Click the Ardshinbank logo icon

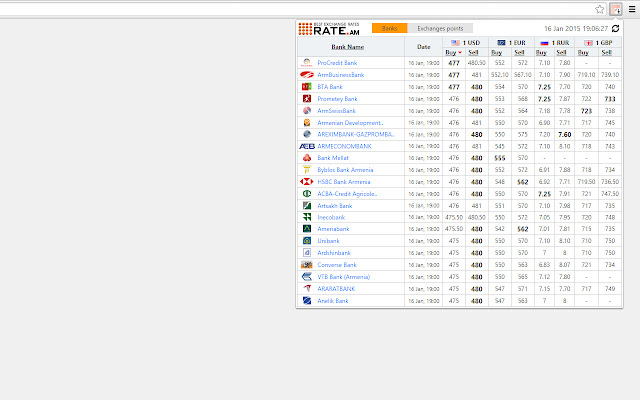307,253
